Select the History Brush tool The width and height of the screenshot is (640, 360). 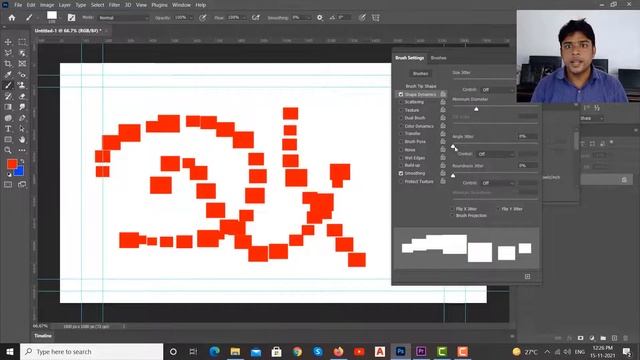[8, 96]
